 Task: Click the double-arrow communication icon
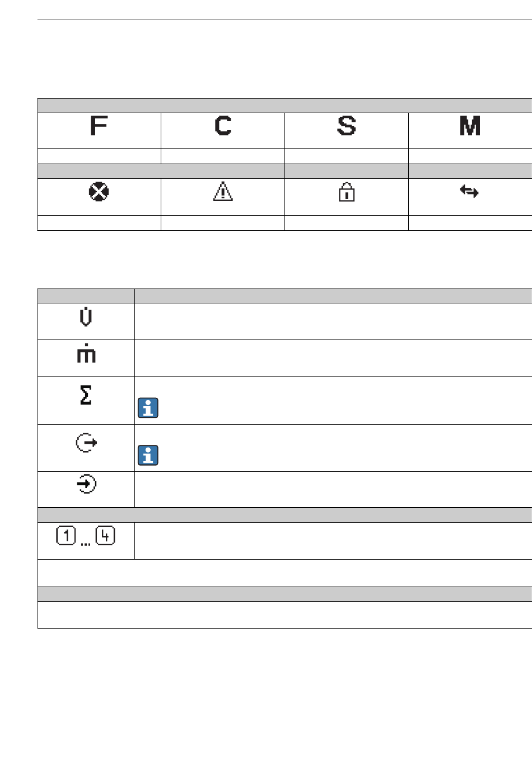tap(469, 192)
